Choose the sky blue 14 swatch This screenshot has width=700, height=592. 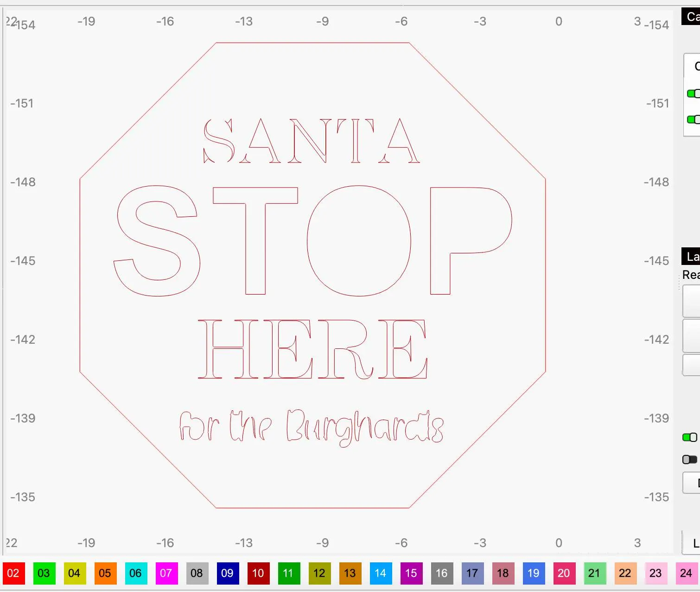coord(381,573)
